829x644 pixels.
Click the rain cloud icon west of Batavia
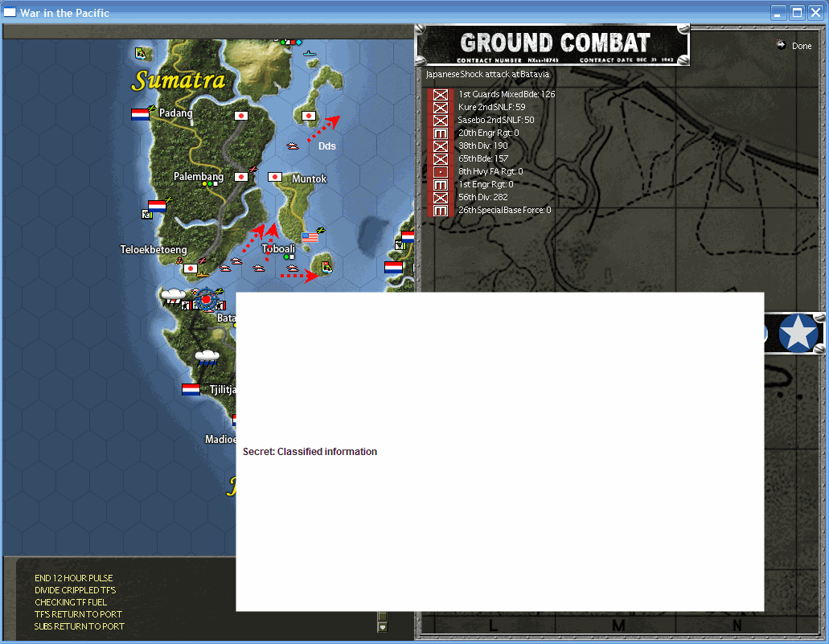point(174,296)
